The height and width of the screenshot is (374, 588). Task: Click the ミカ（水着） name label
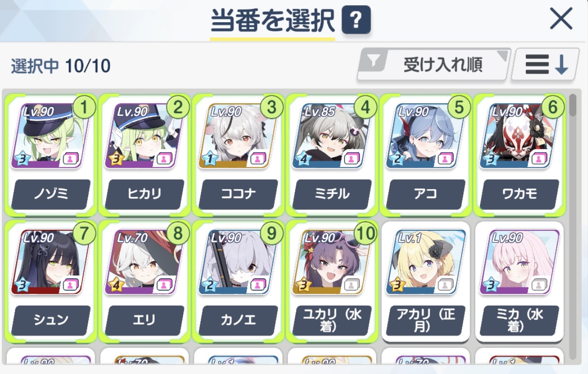(x=520, y=321)
